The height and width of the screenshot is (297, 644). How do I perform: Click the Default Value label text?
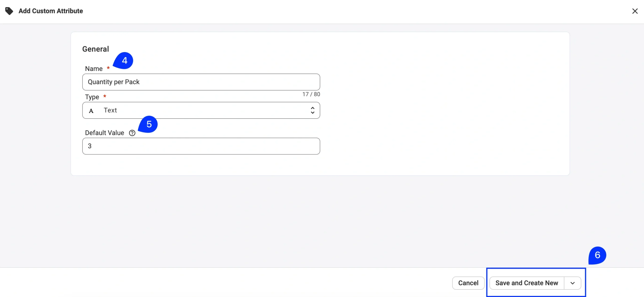point(104,133)
